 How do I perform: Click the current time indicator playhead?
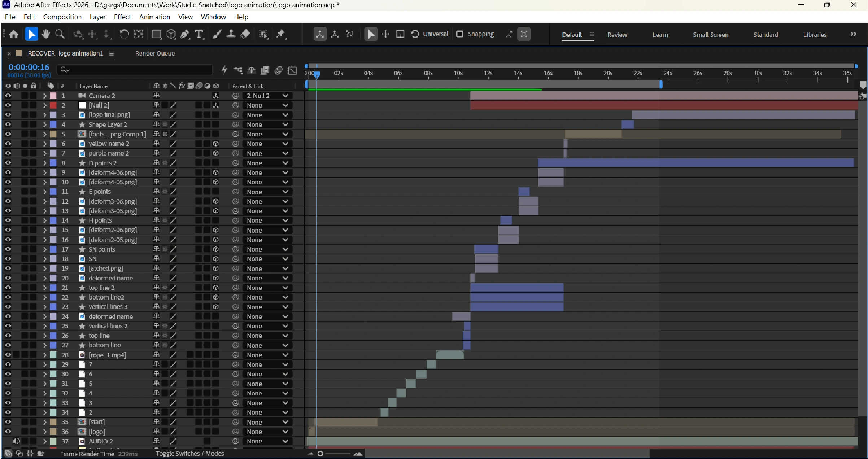[317, 74]
